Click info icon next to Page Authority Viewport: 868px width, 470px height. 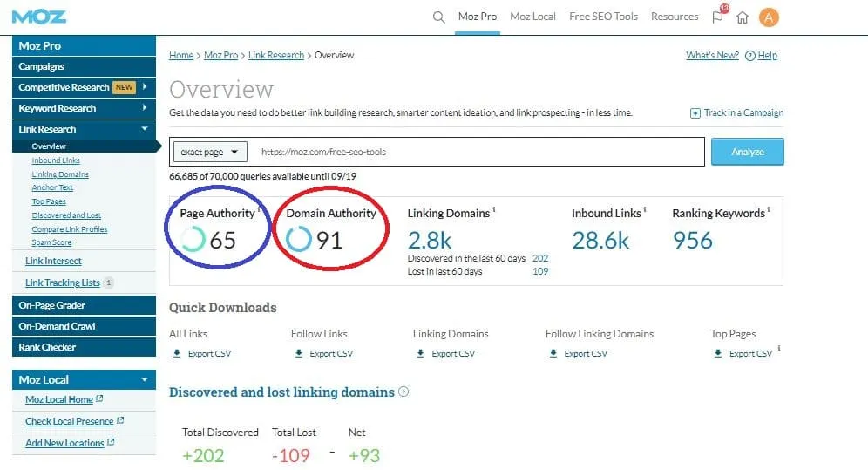click(259, 210)
